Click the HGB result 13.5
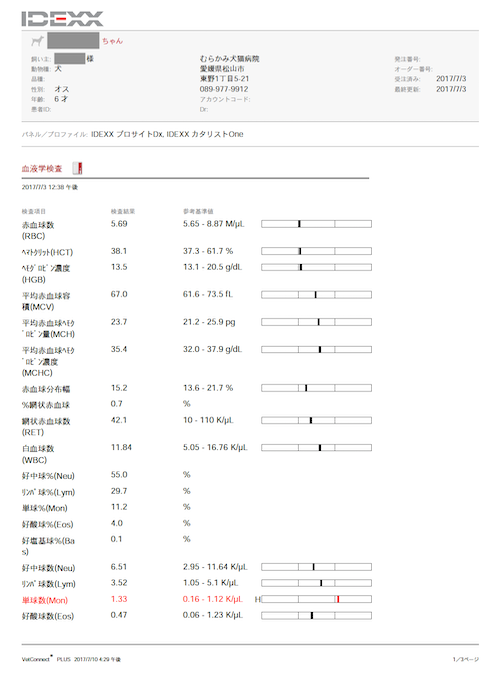The width and height of the screenshot is (500, 700). [x=119, y=267]
